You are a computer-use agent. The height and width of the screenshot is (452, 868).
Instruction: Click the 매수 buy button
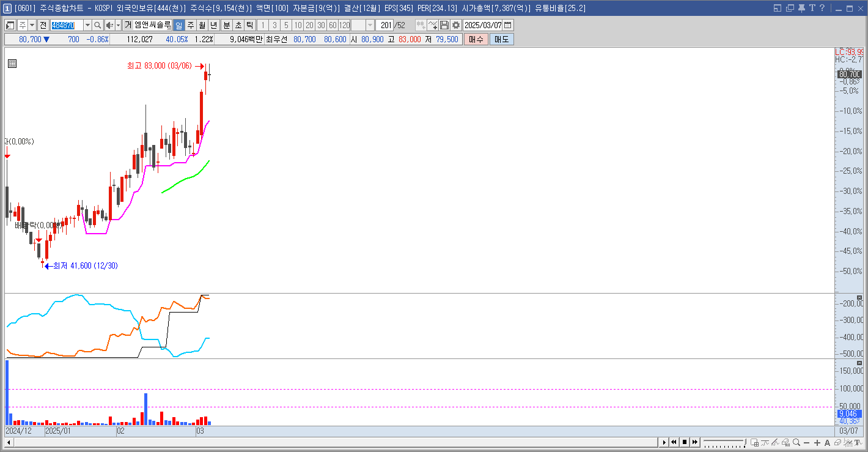pyautogui.click(x=476, y=39)
